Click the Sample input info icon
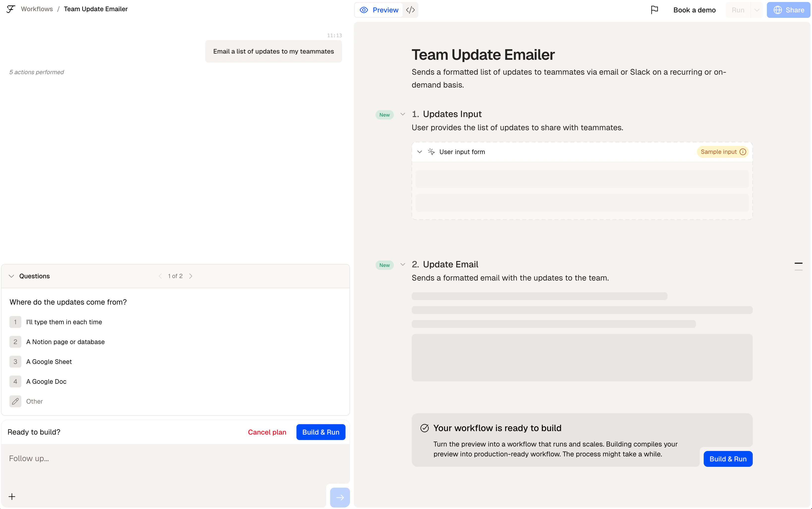 (x=743, y=152)
